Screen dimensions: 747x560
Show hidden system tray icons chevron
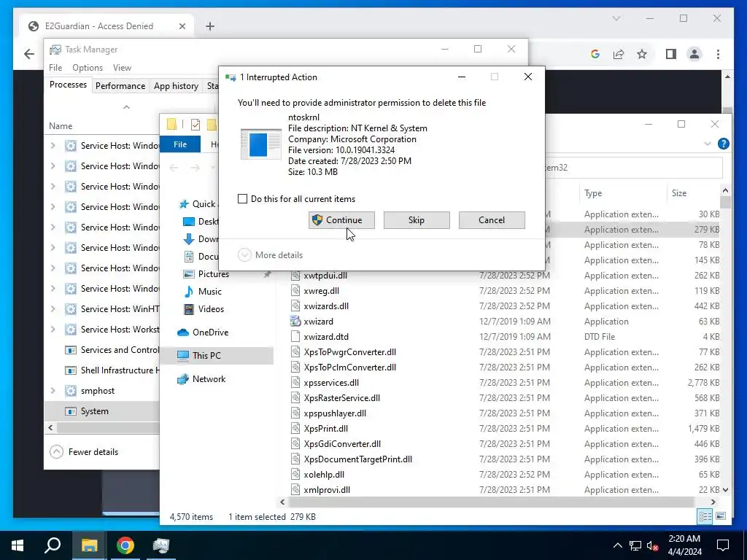[x=617, y=545]
